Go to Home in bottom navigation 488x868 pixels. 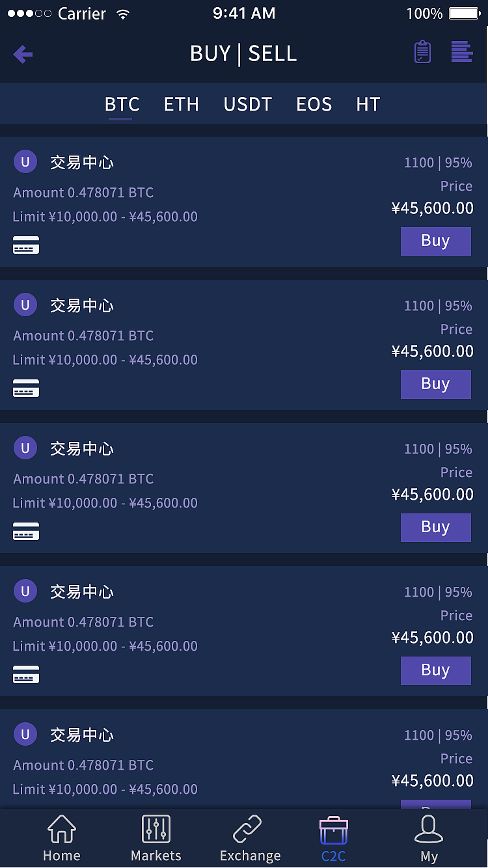(x=62, y=838)
